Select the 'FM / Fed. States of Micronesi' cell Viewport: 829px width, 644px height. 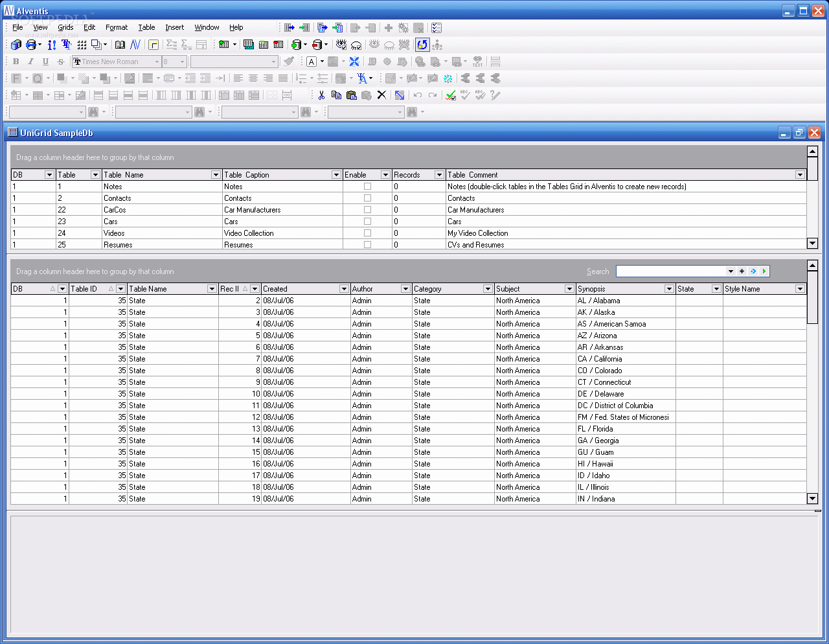pos(626,417)
